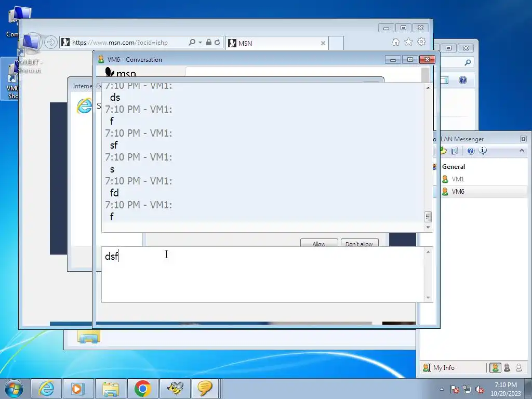The width and height of the screenshot is (532, 399).
Task: Click conversation history scrollbar thumb
Action: 428,217
